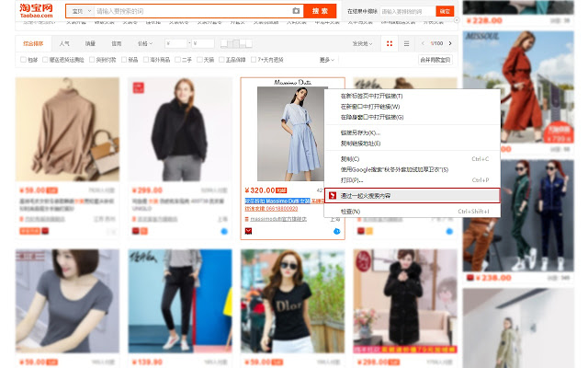
Task: Click blue chat icon under ¥299.00 item
Action: coord(224,231)
